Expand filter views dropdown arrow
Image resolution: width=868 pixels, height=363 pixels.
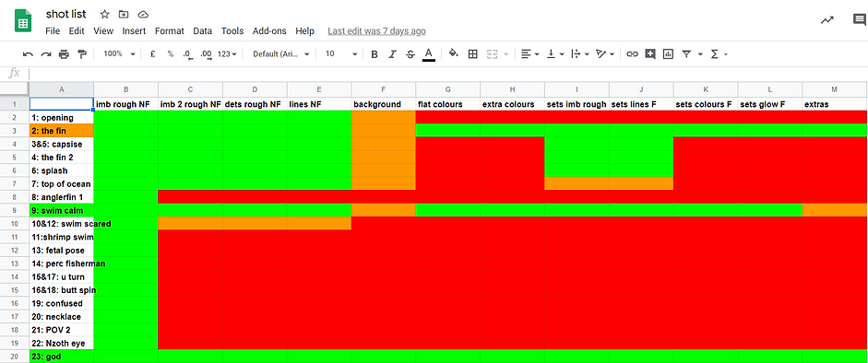pyautogui.click(x=700, y=54)
